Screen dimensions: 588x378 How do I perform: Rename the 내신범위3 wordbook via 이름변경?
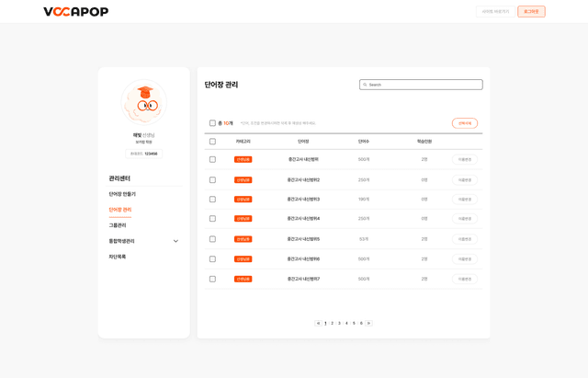point(465,200)
